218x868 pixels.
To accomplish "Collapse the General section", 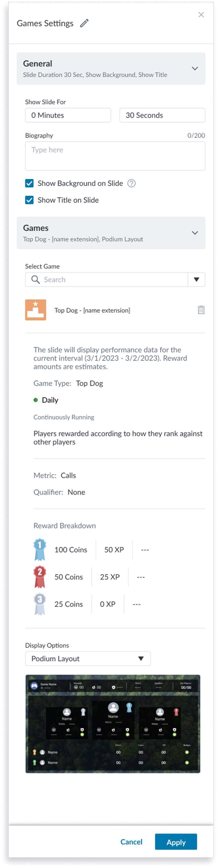I will coord(195,68).
